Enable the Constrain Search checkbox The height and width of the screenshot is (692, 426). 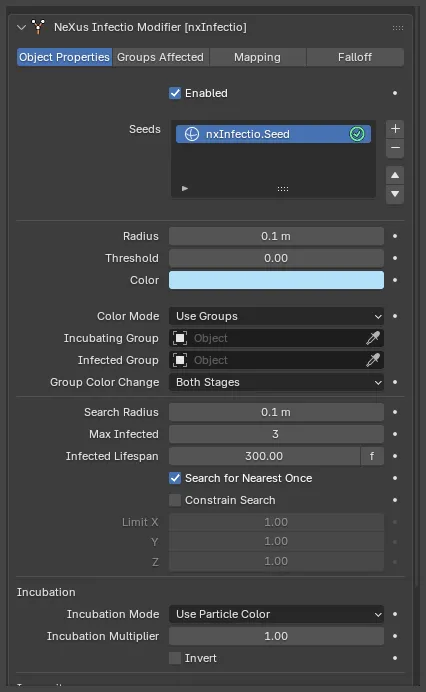pos(175,500)
